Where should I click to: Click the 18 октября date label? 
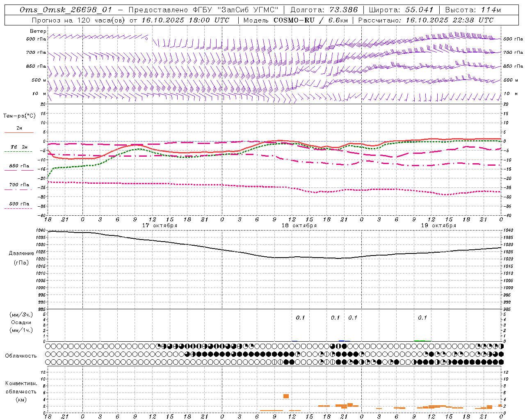point(299,226)
